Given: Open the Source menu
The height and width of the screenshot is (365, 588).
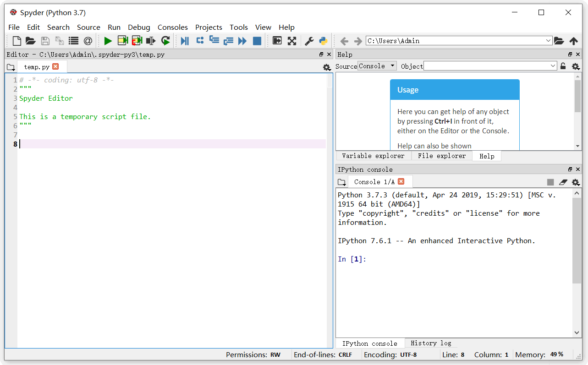Looking at the screenshot, I should pyautogui.click(x=88, y=27).
